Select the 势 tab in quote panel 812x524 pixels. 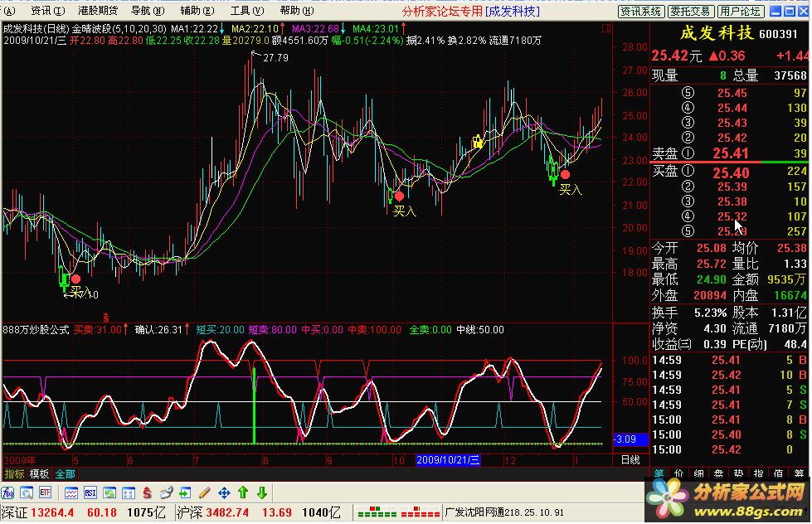(x=738, y=473)
